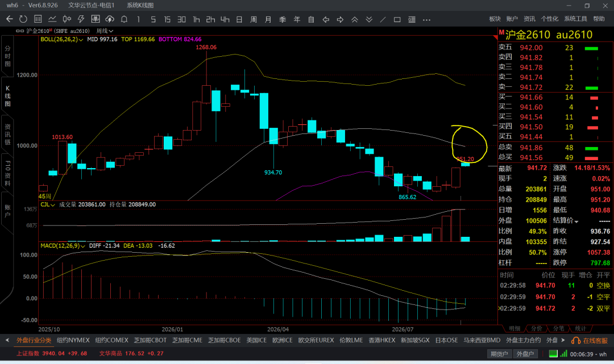Screen dimensions: 614x364
Task: Open the 系统工具 menu
Action: click(x=575, y=19)
